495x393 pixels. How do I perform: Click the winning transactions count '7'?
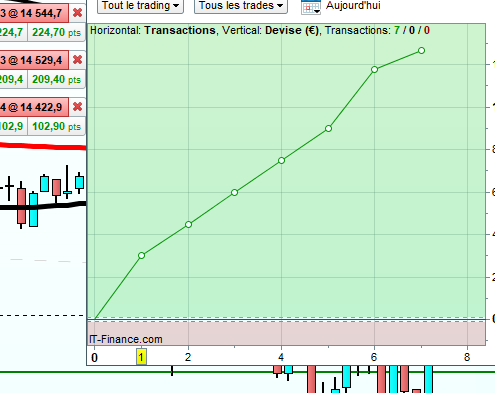click(397, 30)
